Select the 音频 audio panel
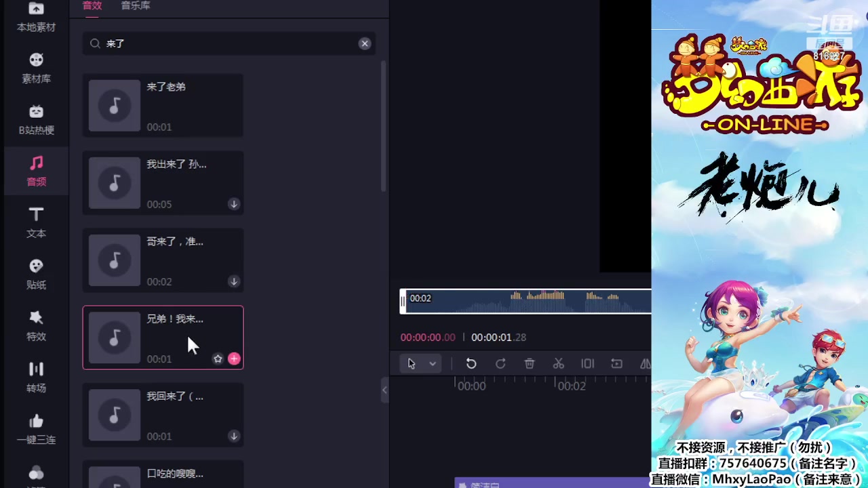868x488 pixels. pos(36,171)
